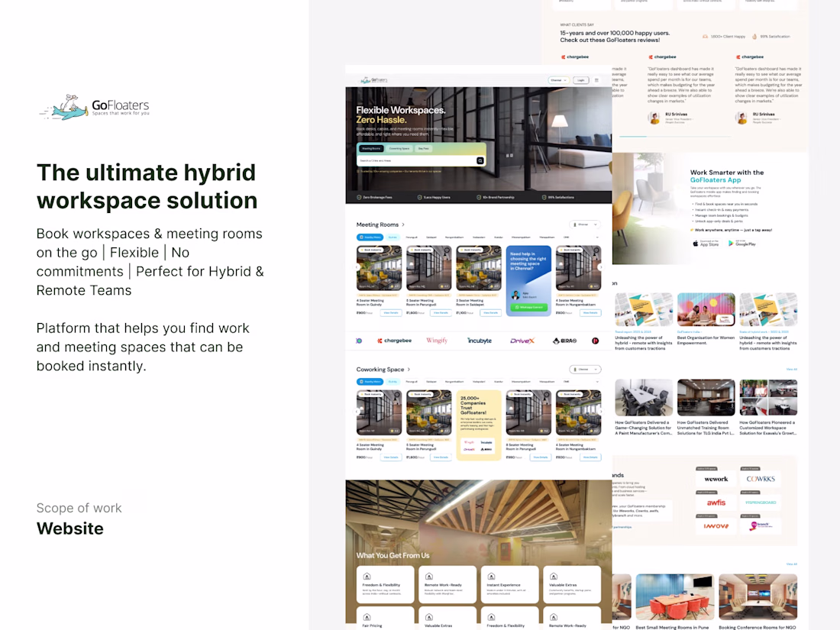
Task: Click the Remote Work-Ready card in the first benefits row
Action: [447, 584]
